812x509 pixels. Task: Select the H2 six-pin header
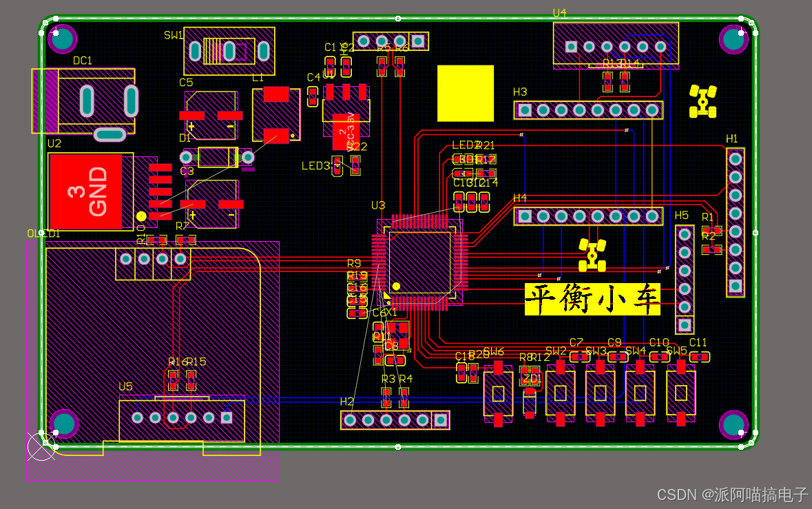pos(395,420)
